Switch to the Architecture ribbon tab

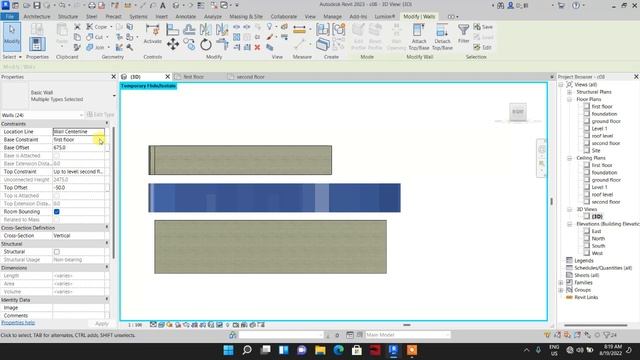click(x=37, y=16)
